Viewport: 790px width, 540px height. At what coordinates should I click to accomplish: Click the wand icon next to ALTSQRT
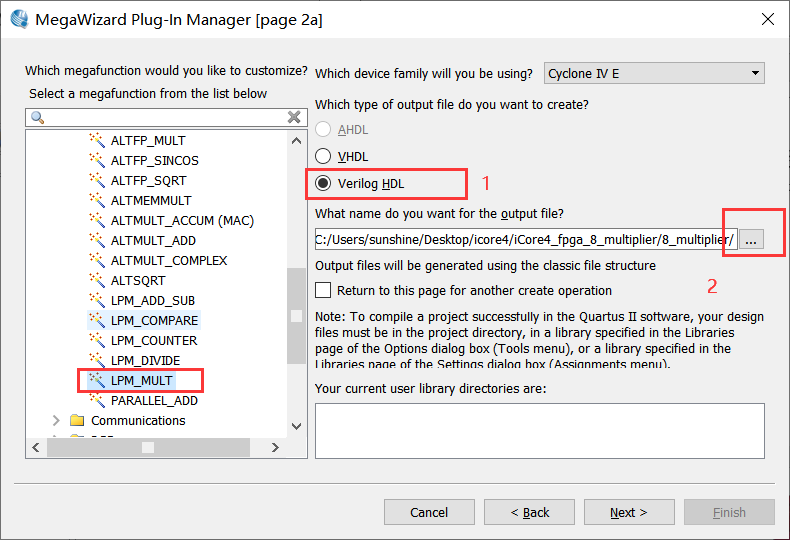click(97, 280)
